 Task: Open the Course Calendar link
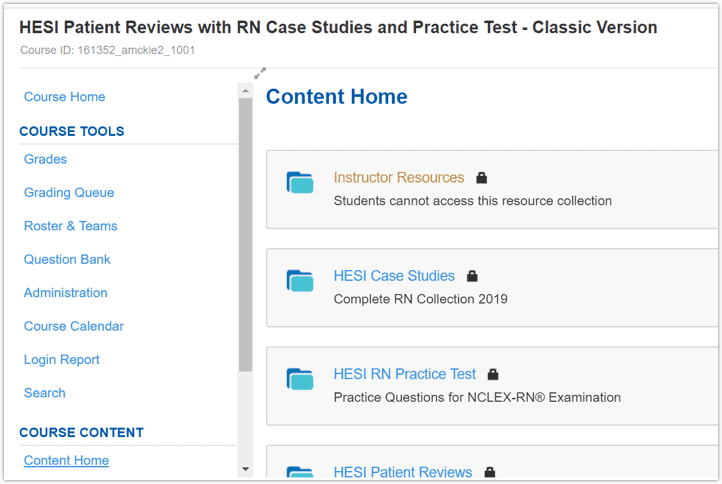(73, 326)
